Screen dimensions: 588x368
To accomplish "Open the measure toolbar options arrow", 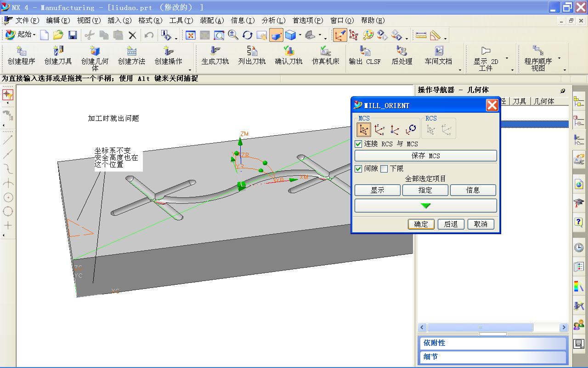I will tap(445, 38).
